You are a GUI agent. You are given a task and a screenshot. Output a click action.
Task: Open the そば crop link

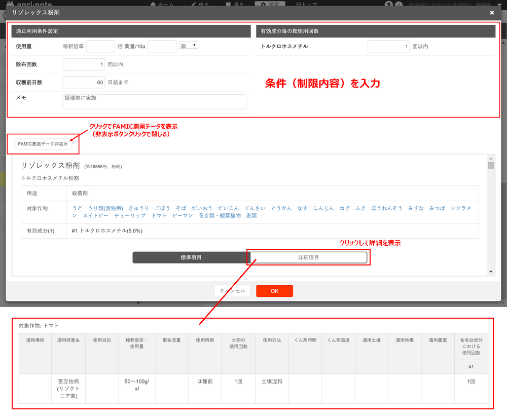181,208
